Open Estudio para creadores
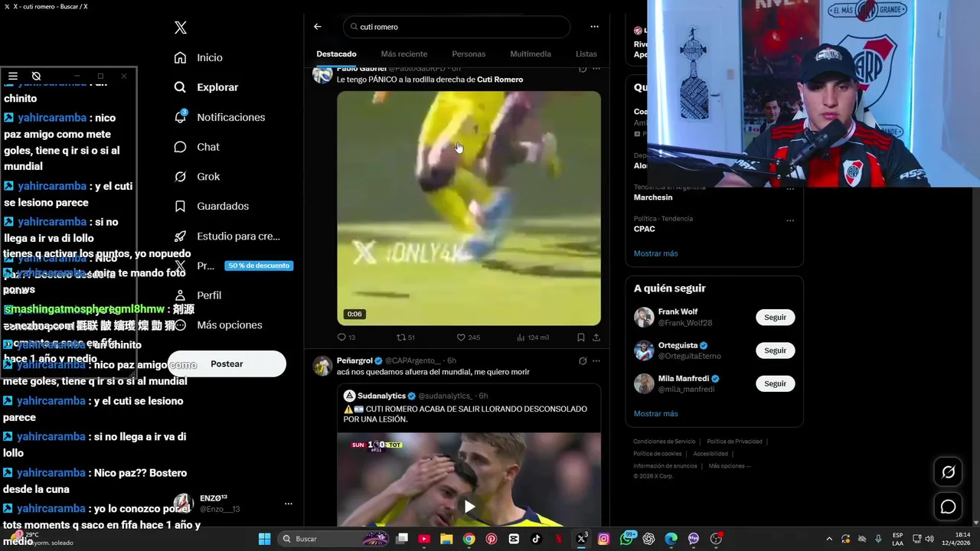Screen dimensions: 980x551 [227, 236]
